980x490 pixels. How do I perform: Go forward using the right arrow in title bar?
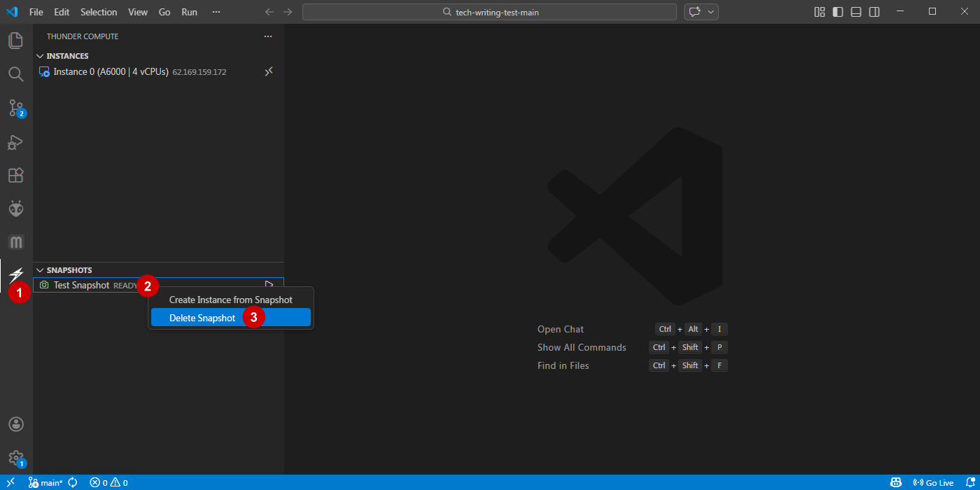click(288, 12)
